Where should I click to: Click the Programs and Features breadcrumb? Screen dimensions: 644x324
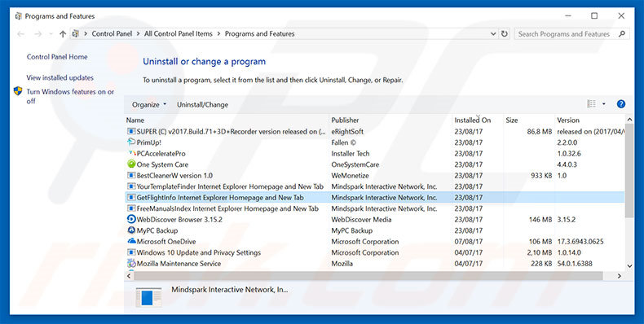[259, 34]
